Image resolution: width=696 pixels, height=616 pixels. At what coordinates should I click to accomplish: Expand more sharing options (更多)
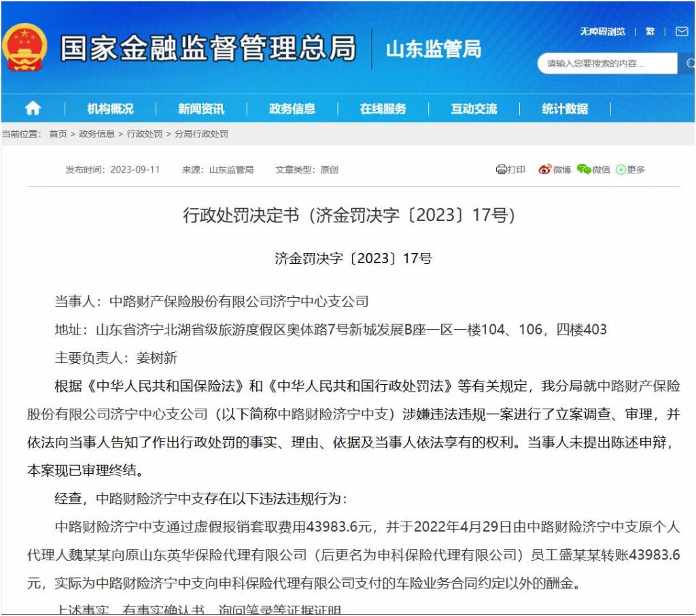[x=631, y=169]
